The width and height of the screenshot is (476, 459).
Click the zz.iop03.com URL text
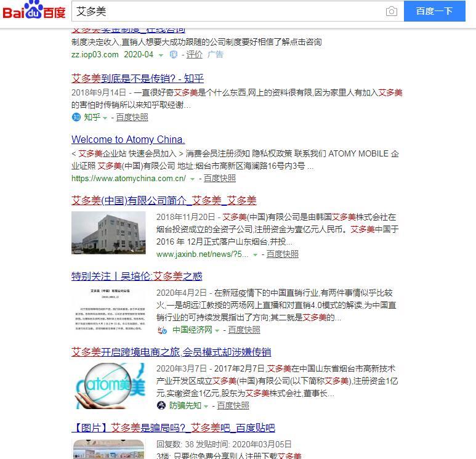click(x=95, y=55)
